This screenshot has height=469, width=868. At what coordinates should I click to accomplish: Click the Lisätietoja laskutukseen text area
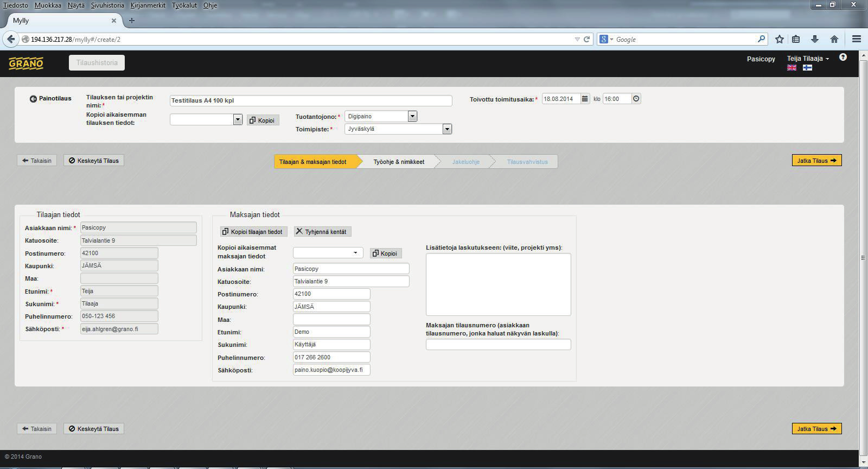tap(499, 284)
